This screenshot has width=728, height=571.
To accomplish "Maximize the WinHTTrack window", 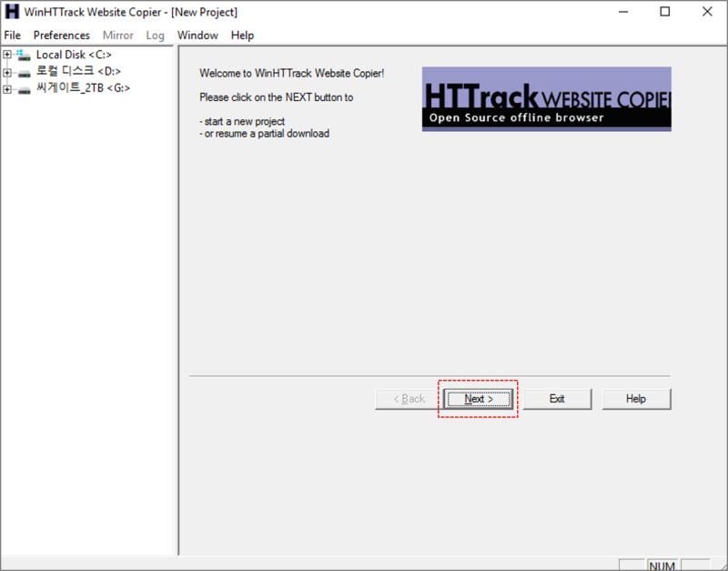I will coord(665,12).
